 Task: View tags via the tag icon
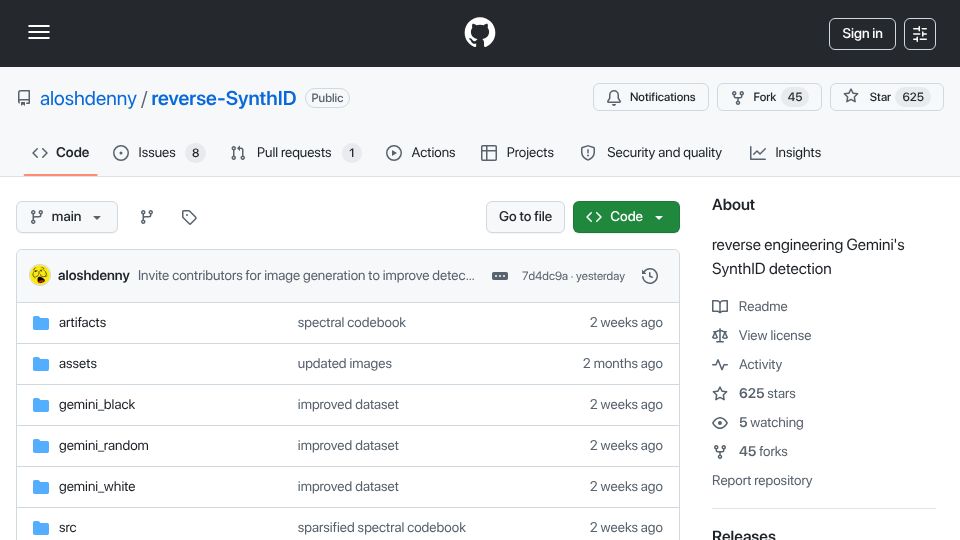pyautogui.click(x=189, y=217)
